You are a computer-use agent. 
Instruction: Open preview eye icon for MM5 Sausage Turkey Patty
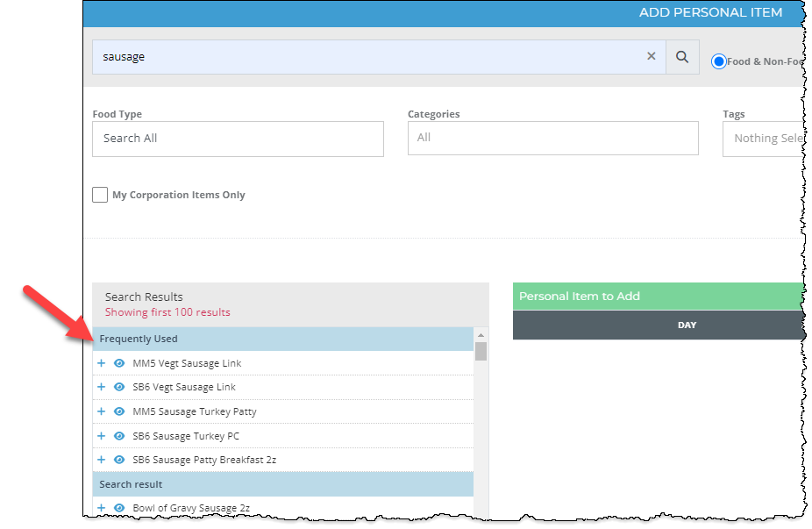pos(120,411)
